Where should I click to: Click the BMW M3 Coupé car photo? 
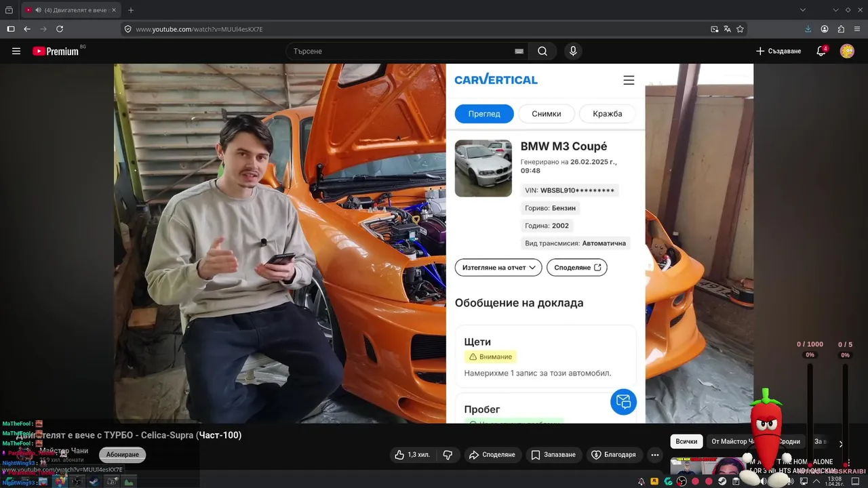(484, 168)
